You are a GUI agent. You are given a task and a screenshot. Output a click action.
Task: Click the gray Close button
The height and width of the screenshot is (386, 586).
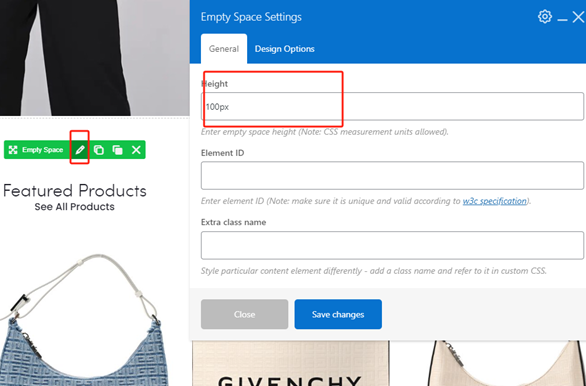click(x=244, y=314)
